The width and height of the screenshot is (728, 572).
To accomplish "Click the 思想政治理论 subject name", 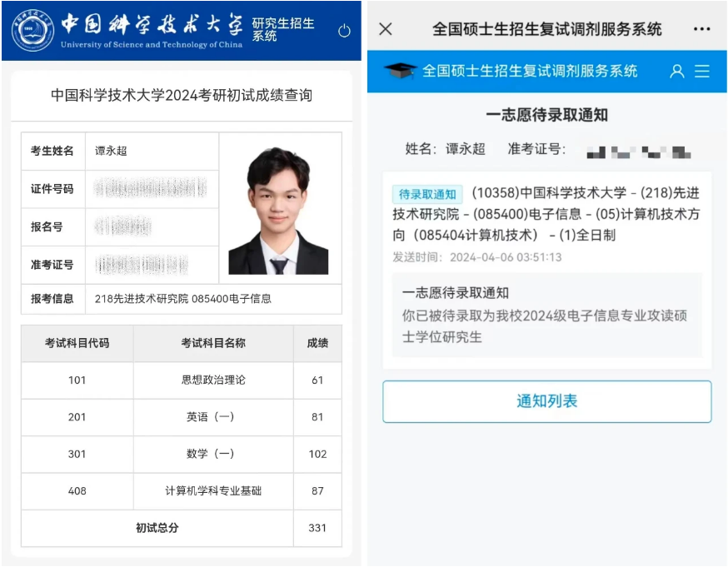I will pos(213,381).
